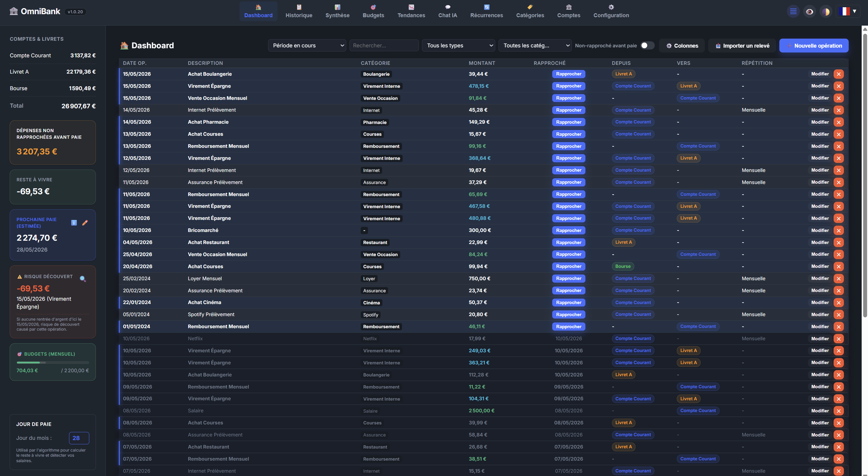Delete the Achat Pharmacie row

pos(838,122)
